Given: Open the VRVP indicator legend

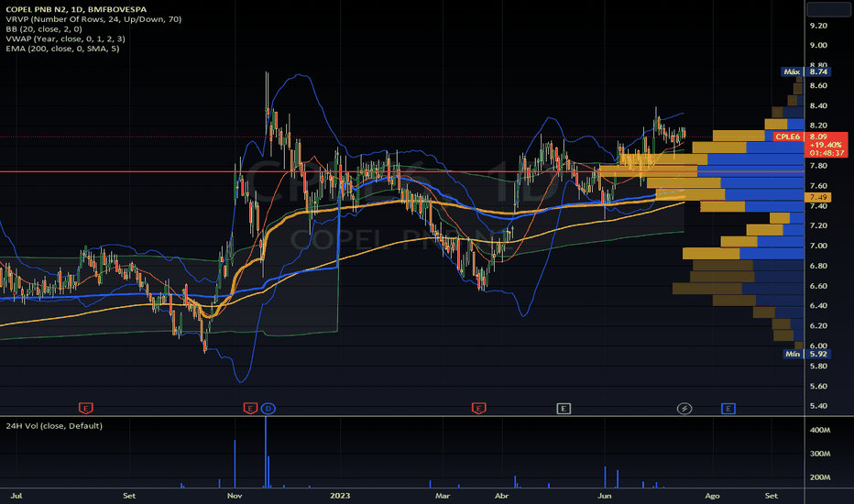Looking at the screenshot, I should click(x=93, y=19).
